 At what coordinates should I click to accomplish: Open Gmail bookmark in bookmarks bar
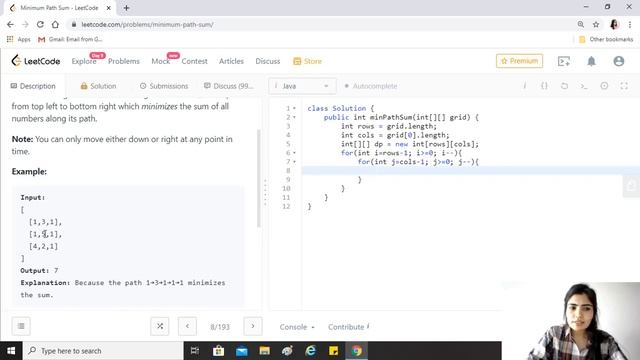click(70, 39)
